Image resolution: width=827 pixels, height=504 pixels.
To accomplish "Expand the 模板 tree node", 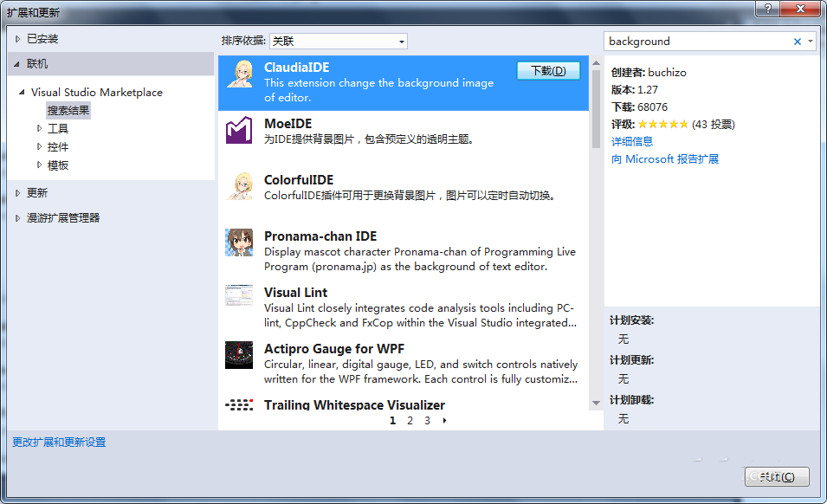I will click(x=39, y=165).
